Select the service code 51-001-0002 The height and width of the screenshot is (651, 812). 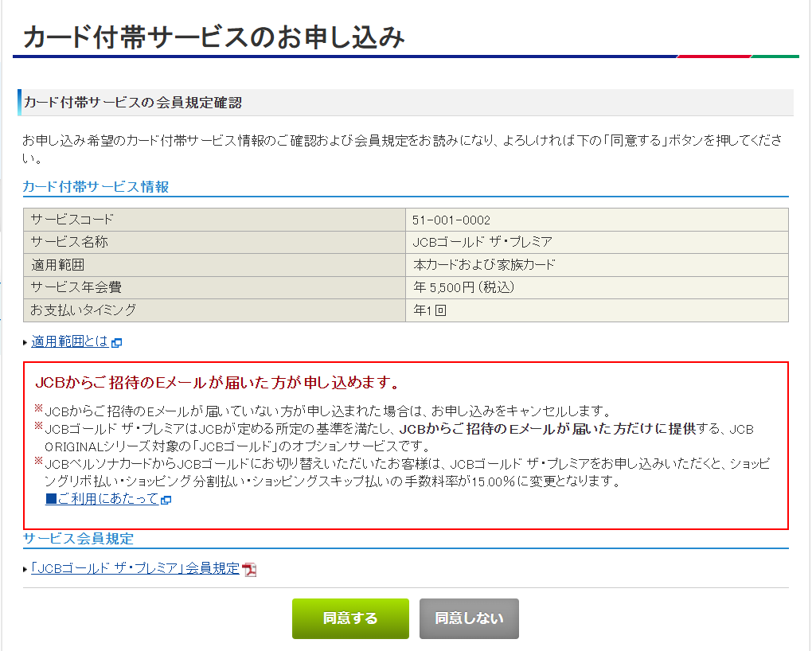tap(451, 220)
